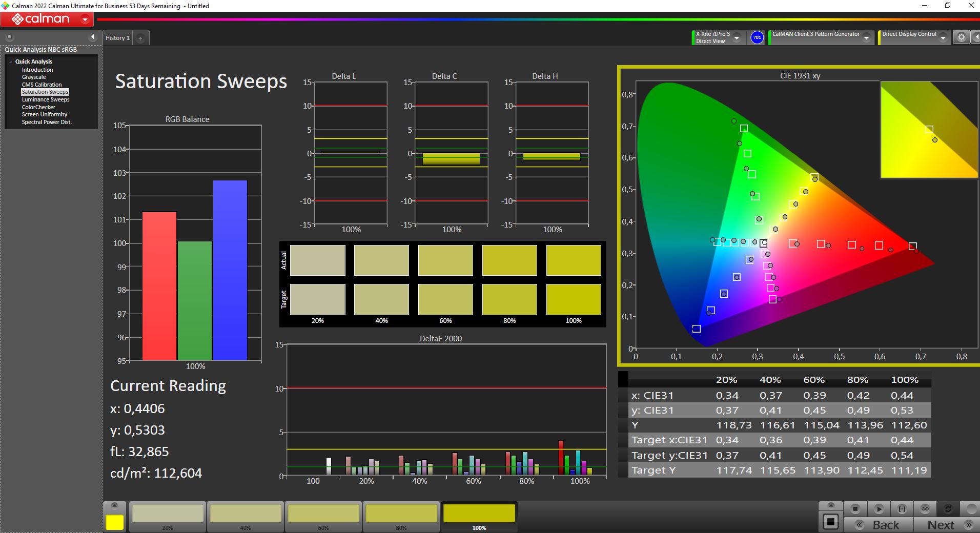
Task: Toggle the pattern window square icon
Action: 830,522
